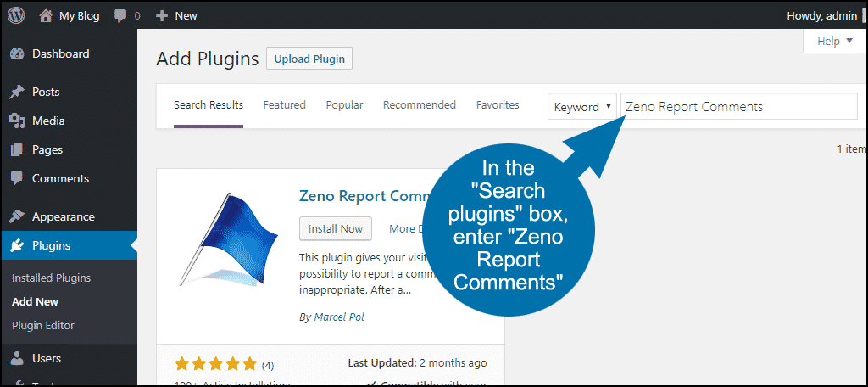The width and height of the screenshot is (868, 387).
Task: Click the Media icon in sidebar
Action: [18, 121]
